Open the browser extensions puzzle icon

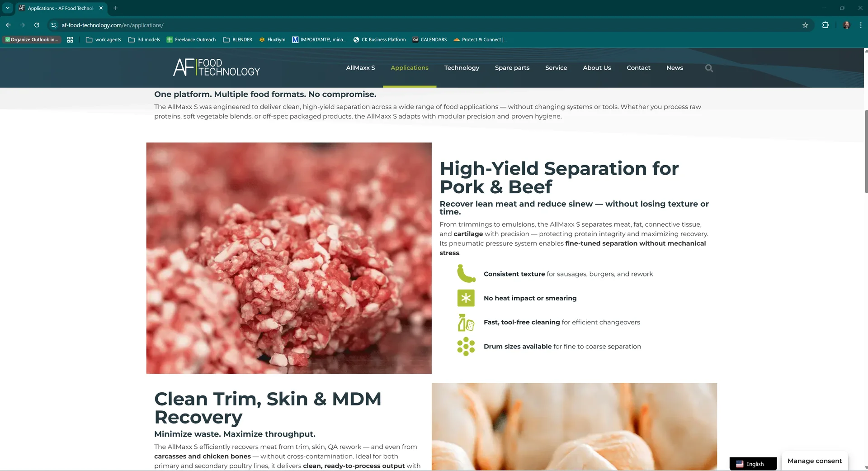826,25
